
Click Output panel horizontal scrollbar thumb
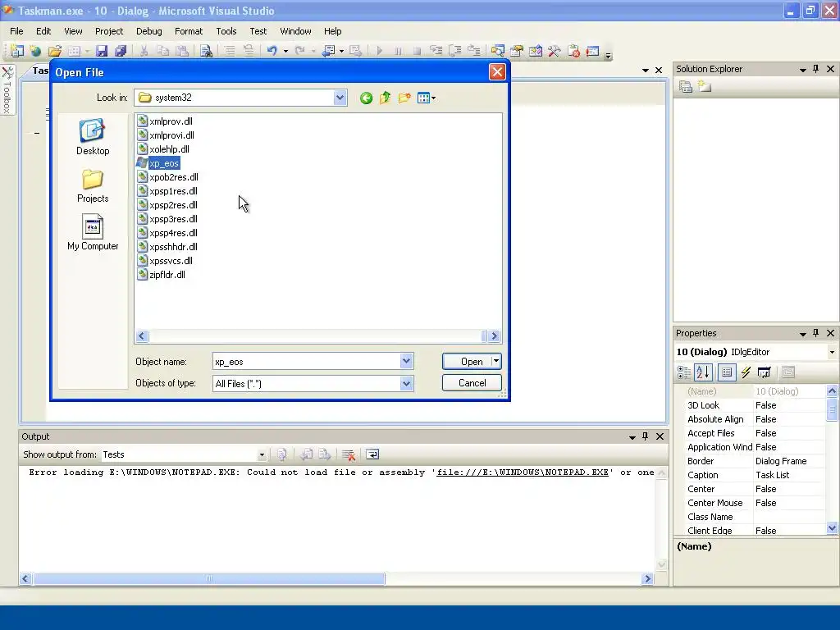(x=209, y=578)
